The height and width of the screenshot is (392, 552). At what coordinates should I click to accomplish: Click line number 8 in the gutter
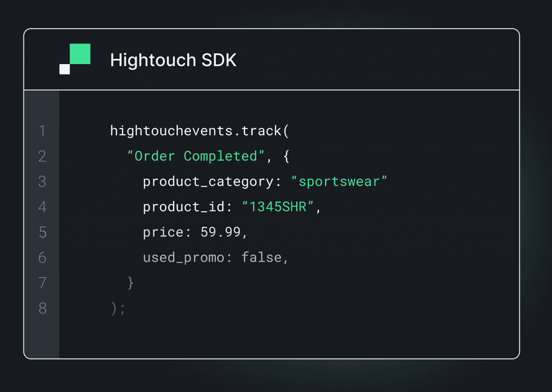click(42, 308)
